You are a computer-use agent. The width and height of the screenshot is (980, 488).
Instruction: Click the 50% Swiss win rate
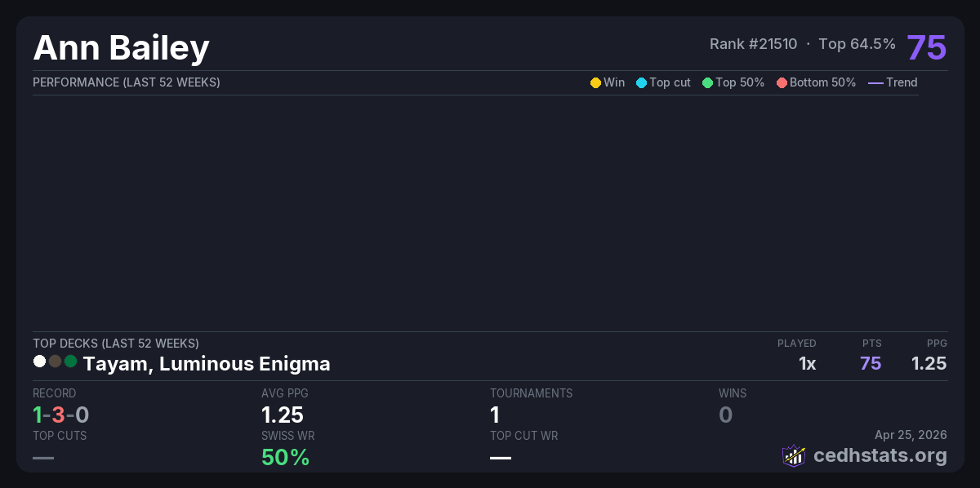(x=285, y=458)
